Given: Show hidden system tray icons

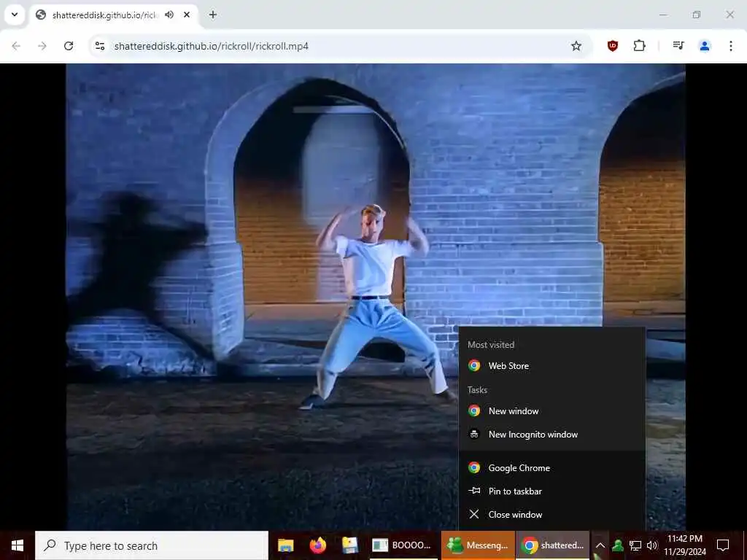Looking at the screenshot, I should [x=600, y=545].
